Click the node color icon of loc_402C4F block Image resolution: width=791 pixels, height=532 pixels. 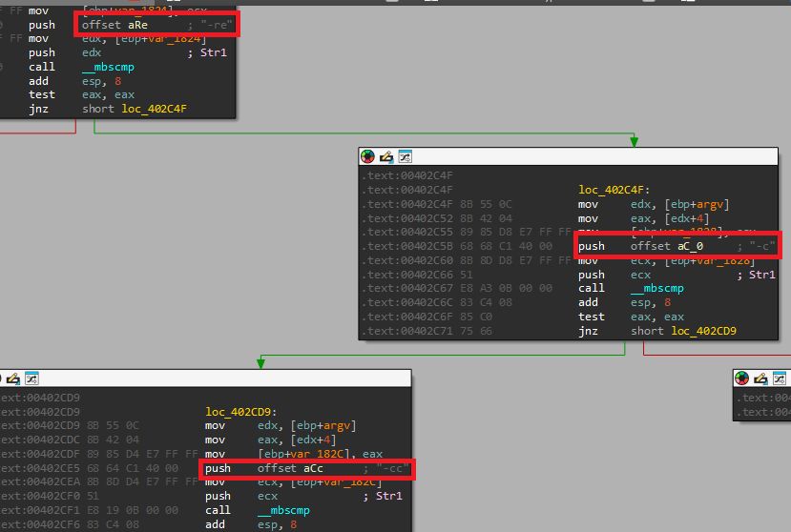[x=368, y=156]
